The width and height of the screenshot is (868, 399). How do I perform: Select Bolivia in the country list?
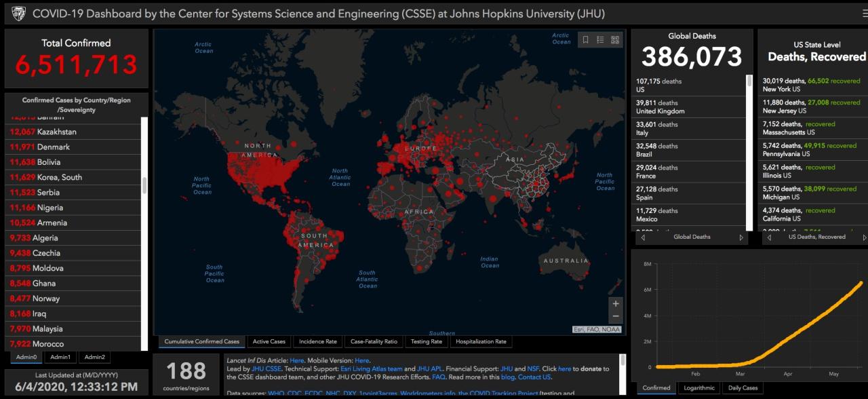tap(73, 162)
